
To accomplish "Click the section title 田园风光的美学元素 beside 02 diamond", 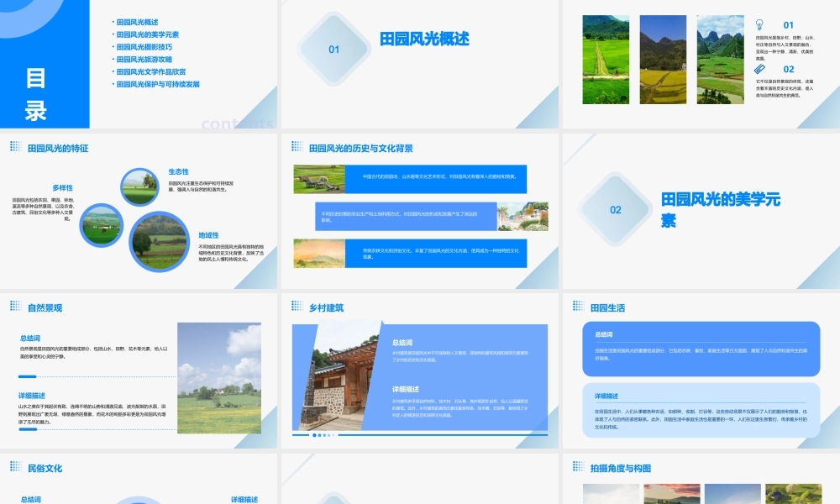I will (x=720, y=209).
